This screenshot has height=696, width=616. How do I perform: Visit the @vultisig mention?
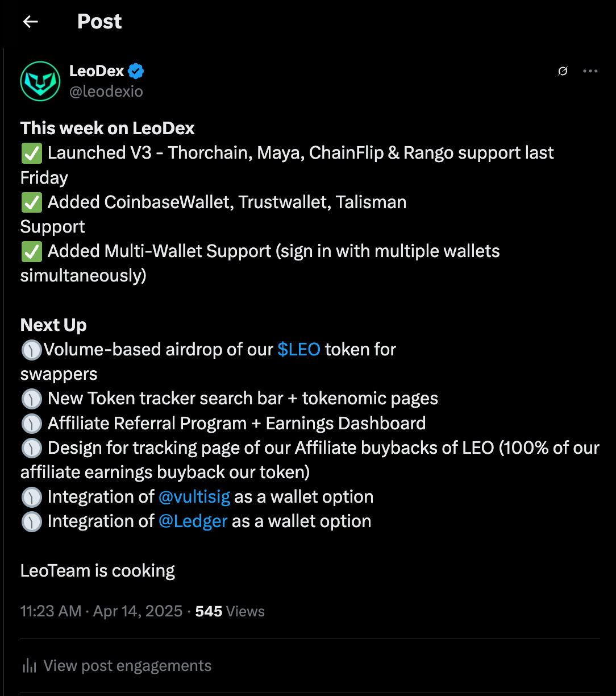(194, 497)
